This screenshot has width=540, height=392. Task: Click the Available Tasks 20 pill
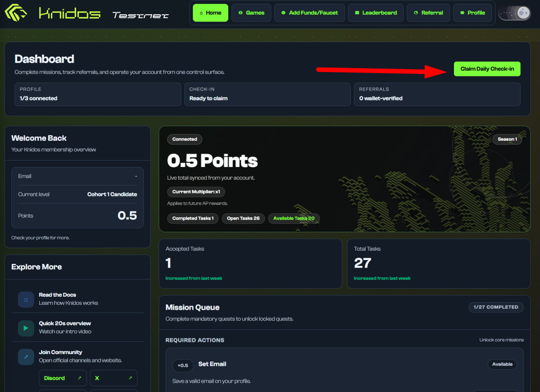coord(294,218)
